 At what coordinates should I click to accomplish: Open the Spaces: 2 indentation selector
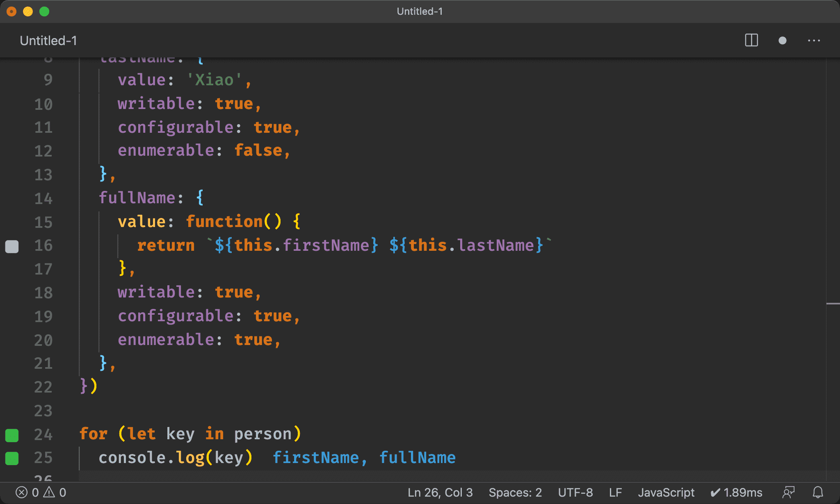coord(515,492)
